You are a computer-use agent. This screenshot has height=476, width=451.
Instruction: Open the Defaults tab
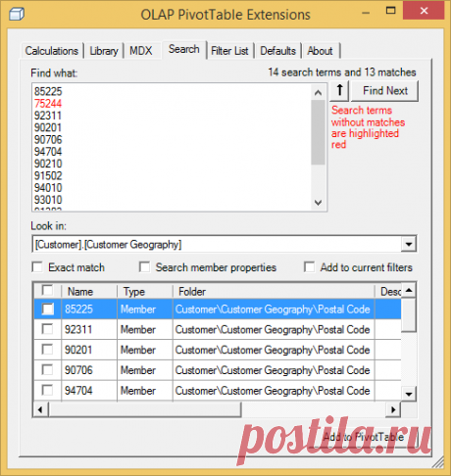pos(277,51)
